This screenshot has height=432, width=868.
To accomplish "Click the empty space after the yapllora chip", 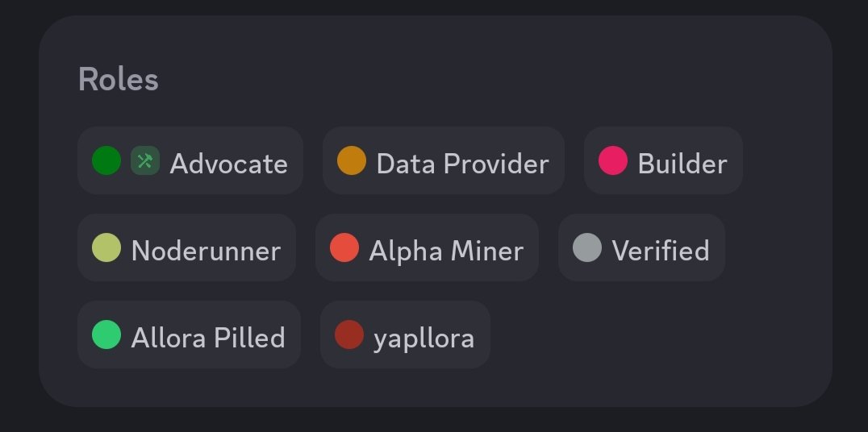I will (x=659, y=334).
